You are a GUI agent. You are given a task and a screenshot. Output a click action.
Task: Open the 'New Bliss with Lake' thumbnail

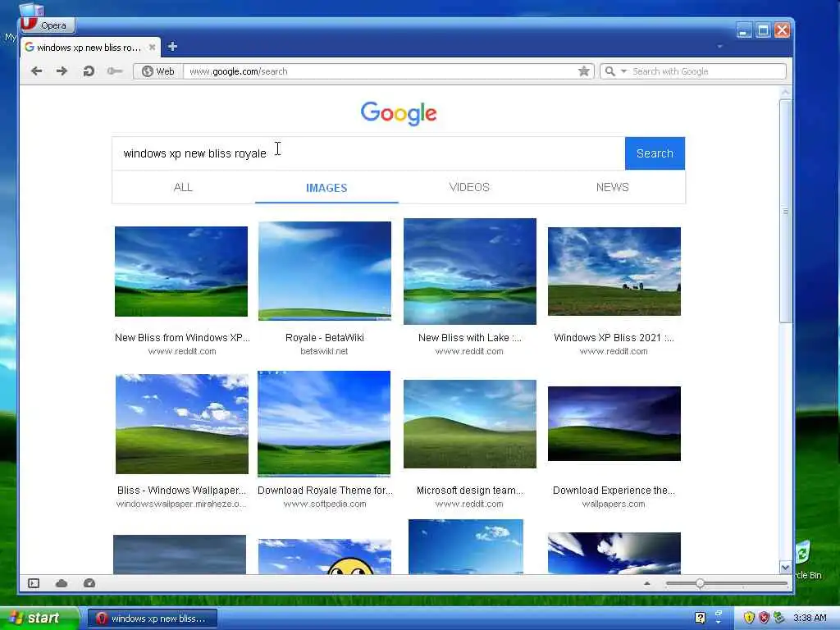470,271
